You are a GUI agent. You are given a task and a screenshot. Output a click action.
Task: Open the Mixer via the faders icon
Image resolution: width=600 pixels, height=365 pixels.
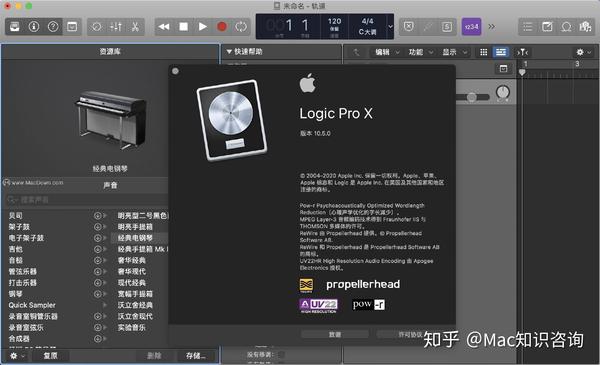coord(116,26)
